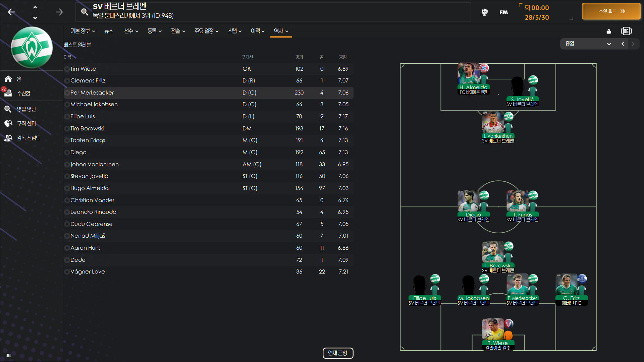644x362 pixels.
Task: Expand the 주요 일정 menu
Action: [207, 31]
